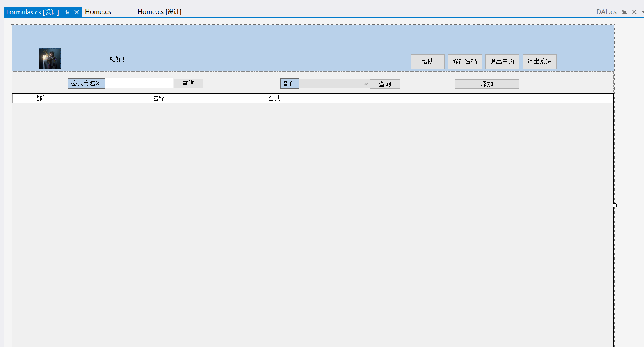Grab the form's right-edge sizing handle
Viewport: 644px width, 347px height.
pos(614,205)
